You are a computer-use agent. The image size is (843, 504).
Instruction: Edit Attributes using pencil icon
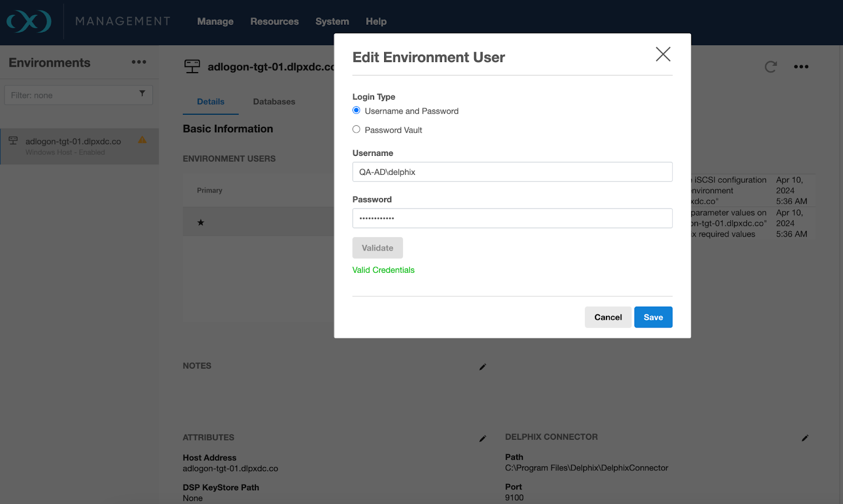[x=483, y=438]
